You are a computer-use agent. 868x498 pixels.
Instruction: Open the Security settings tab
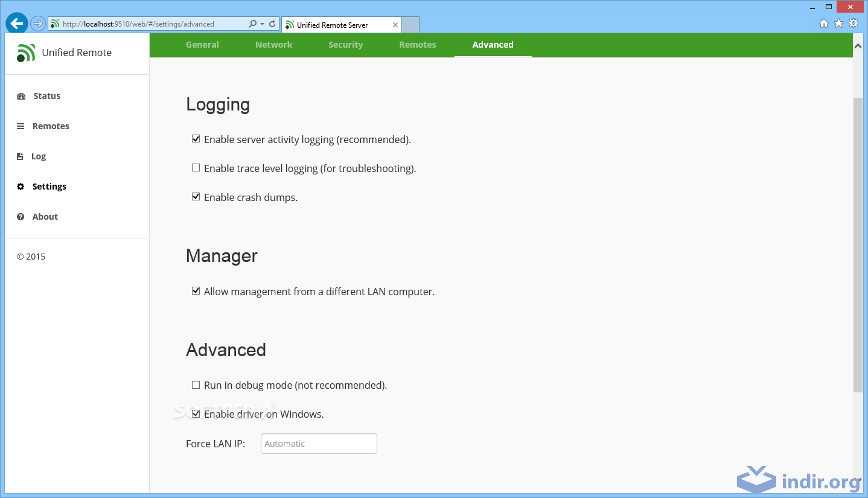pyautogui.click(x=345, y=45)
